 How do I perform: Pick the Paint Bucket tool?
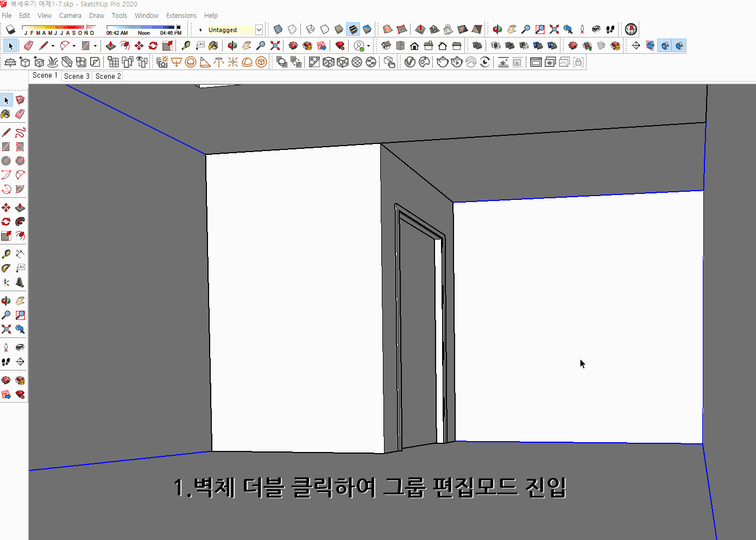coord(212,46)
